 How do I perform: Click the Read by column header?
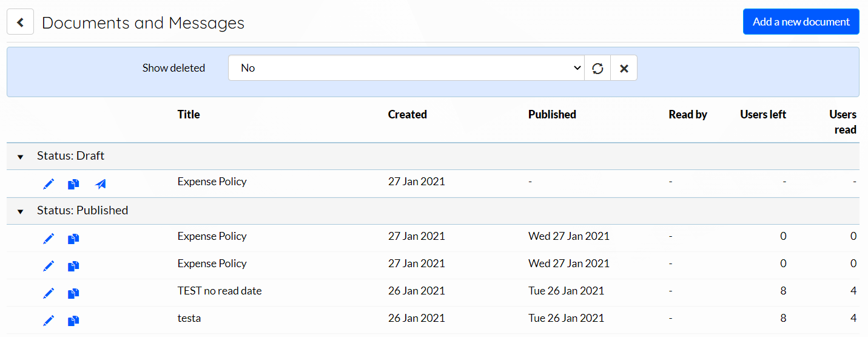(x=688, y=114)
